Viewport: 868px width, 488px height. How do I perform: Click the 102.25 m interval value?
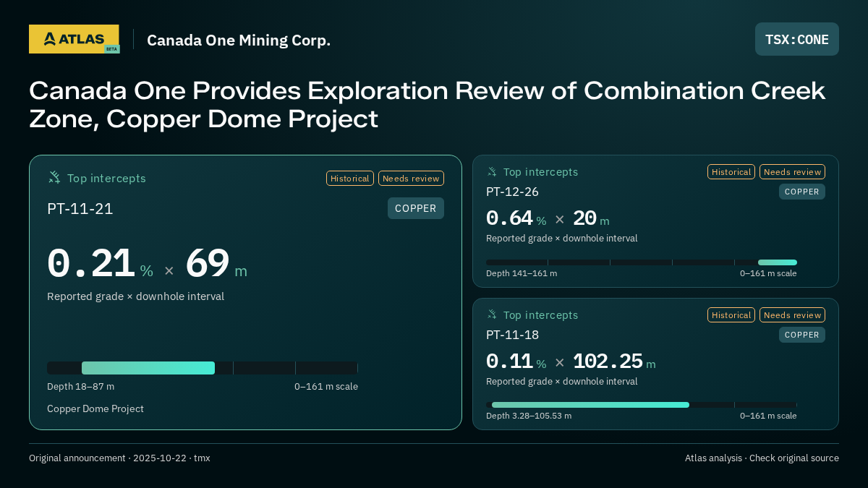coord(614,361)
